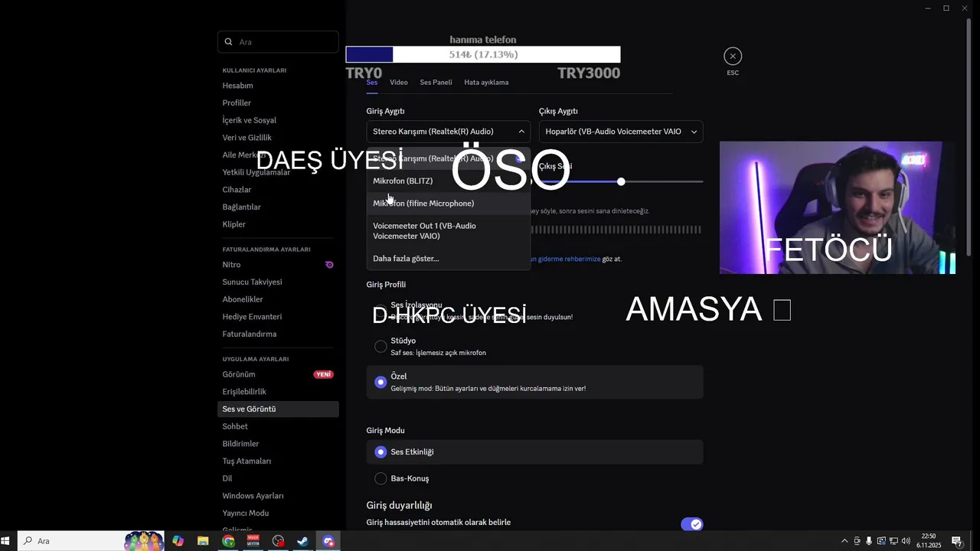Click the microphone tray icon
Screen dimensions: 980x551
coord(869,541)
